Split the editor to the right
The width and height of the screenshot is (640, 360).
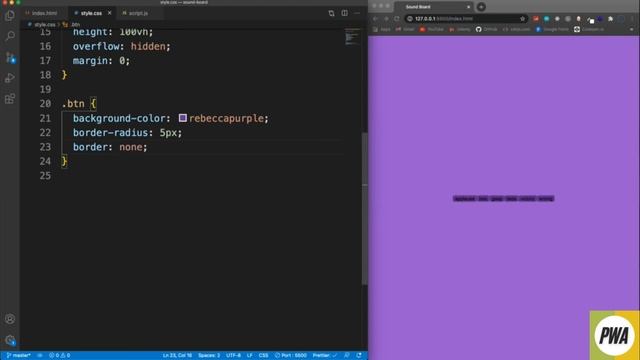(x=344, y=13)
